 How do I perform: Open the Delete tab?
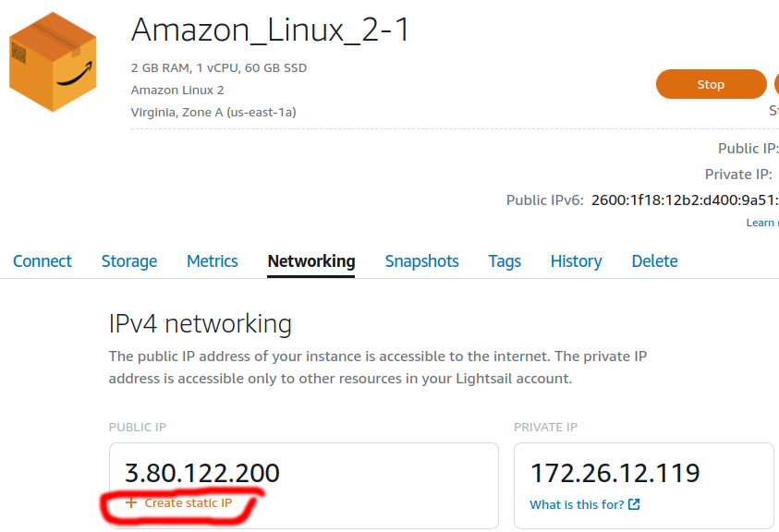654,260
